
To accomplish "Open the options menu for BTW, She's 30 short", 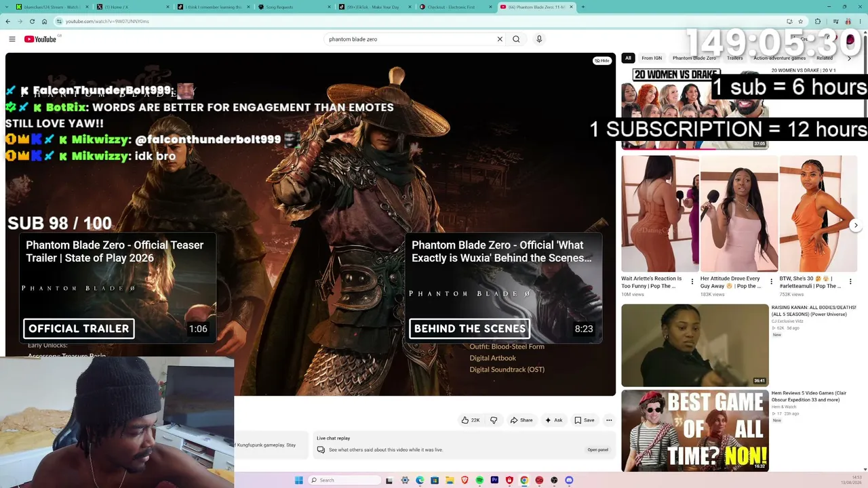I will pos(850,281).
